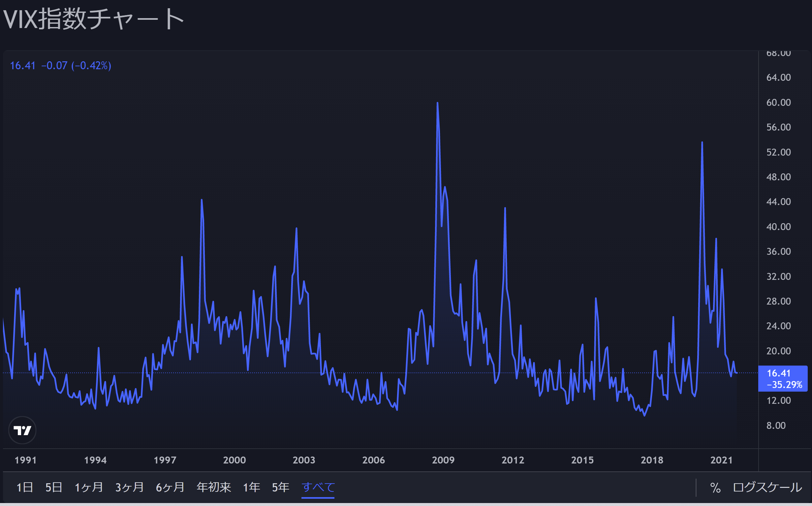This screenshot has width=812, height=506.
Task: Click the VIX指数チャート title
Action: (93, 19)
